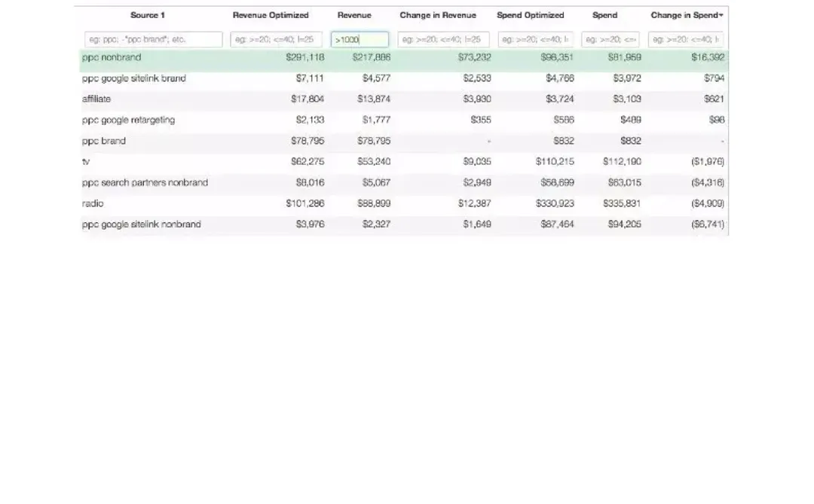Sort by Revenue Optimized column header
The width and height of the screenshot is (814, 504).
tap(271, 15)
